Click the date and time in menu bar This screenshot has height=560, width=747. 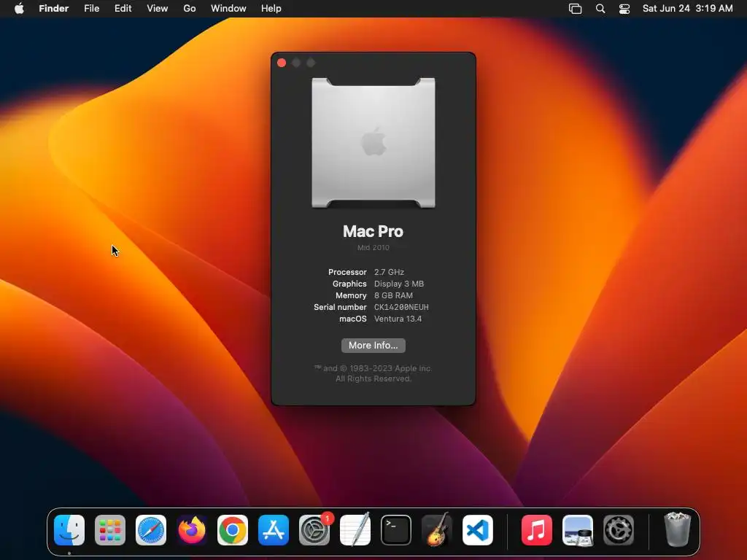[x=687, y=9]
